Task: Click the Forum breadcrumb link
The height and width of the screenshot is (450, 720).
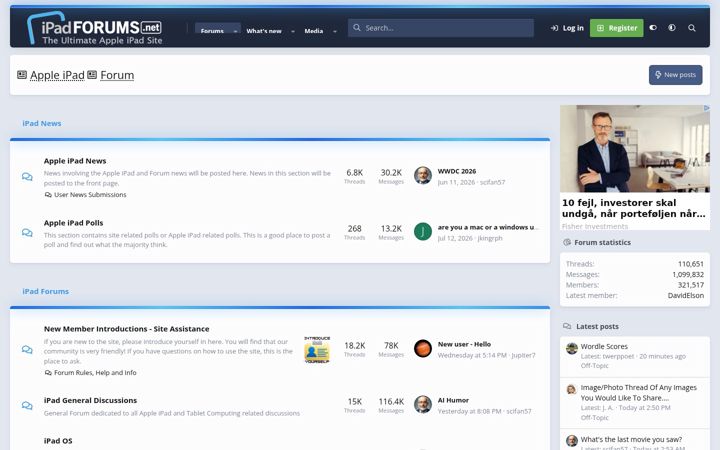Action: (117, 75)
